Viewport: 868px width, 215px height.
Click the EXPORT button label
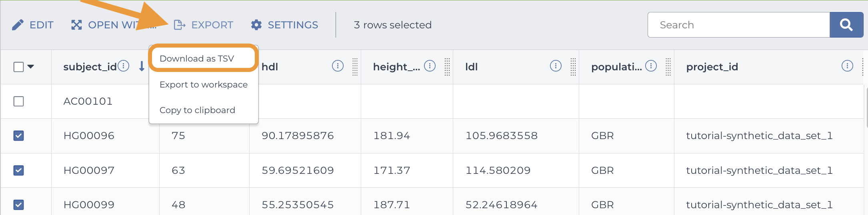pos(212,25)
